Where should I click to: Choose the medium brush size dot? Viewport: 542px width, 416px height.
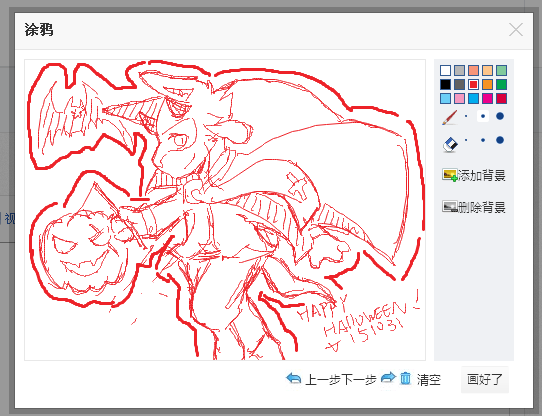(483, 116)
